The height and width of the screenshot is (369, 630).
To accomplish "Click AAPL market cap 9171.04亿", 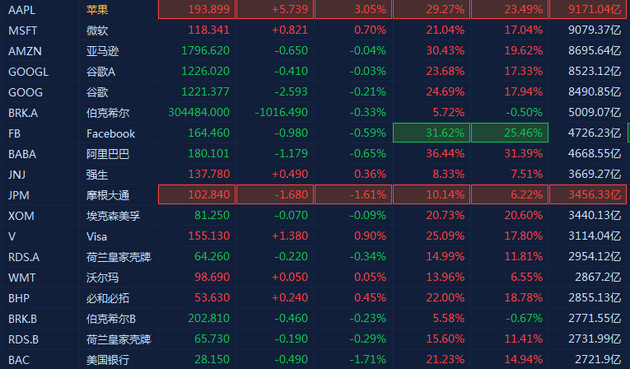I will (589, 9).
